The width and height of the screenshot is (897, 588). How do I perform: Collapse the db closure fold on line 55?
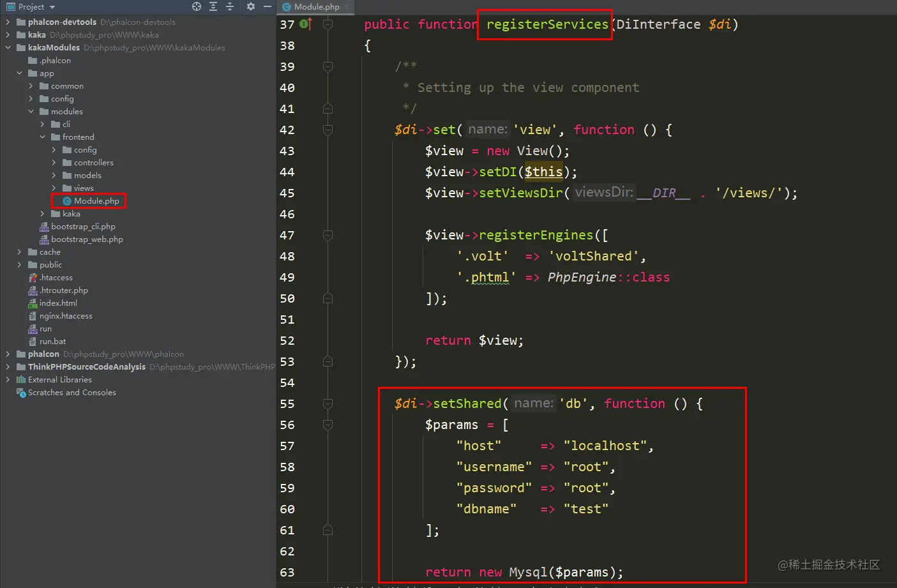tap(328, 403)
